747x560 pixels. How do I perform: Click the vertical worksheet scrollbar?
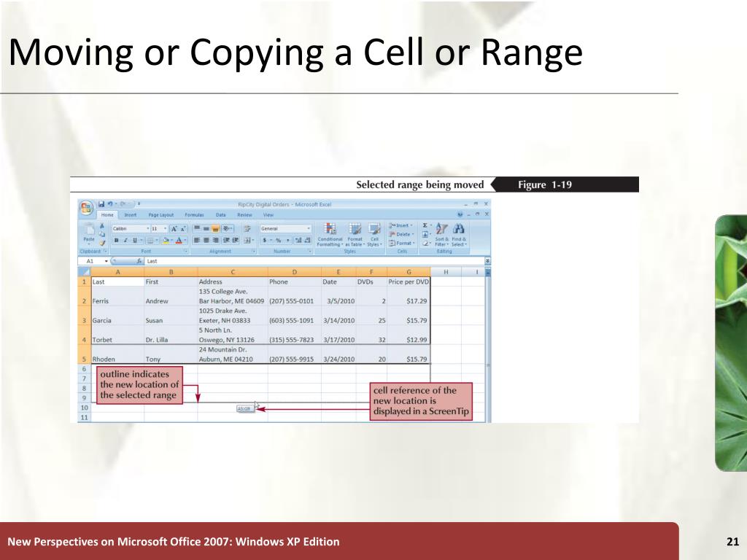tap(488, 346)
